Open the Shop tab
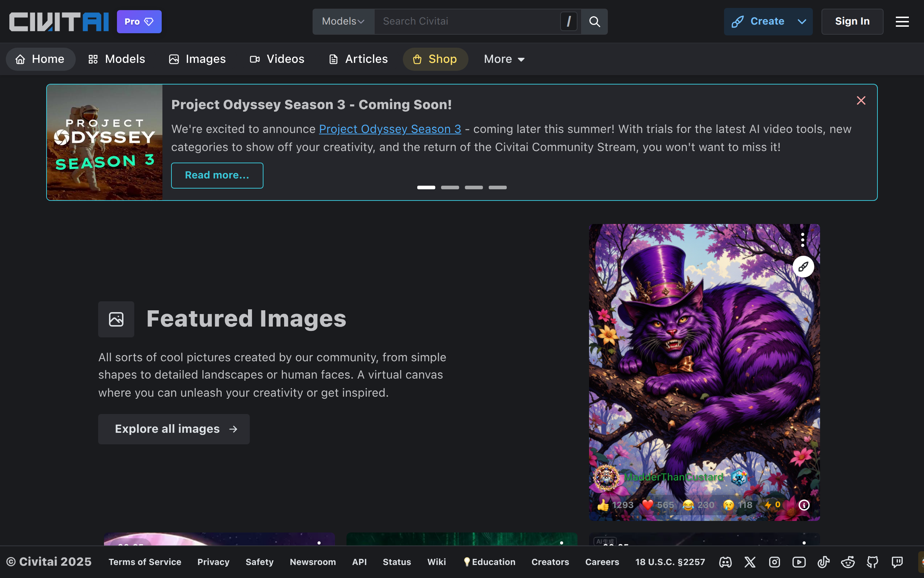 point(435,59)
